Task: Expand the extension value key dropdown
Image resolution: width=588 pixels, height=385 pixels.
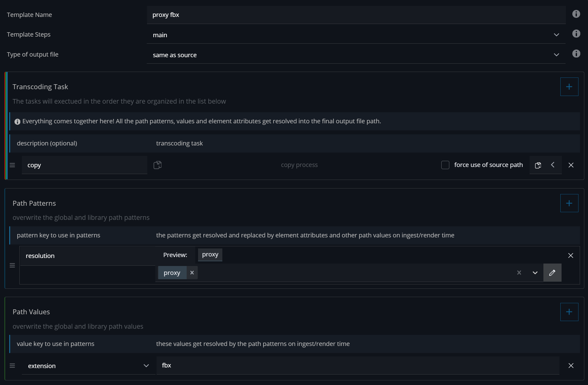Action: pyautogui.click(x=146, y=366)
